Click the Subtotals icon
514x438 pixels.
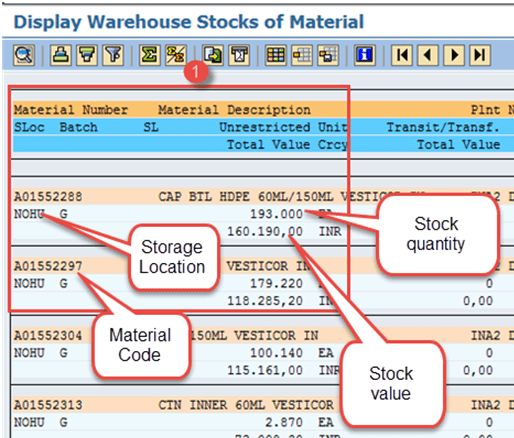click(176, 55)
